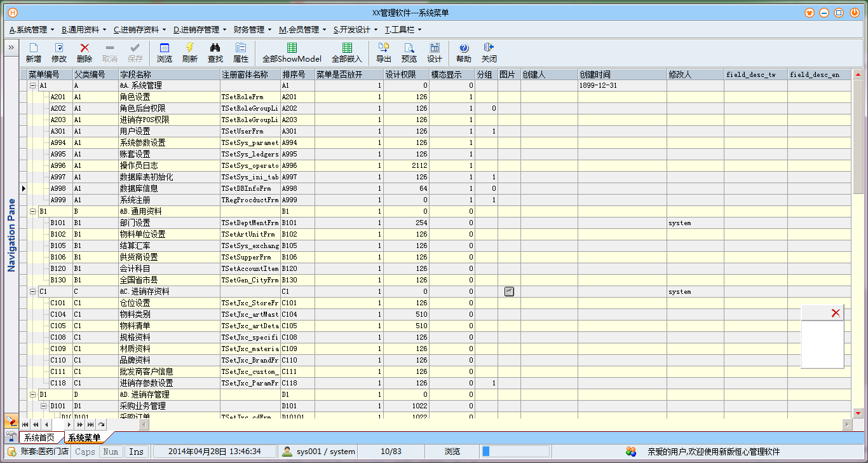Click hammer tool icon beside tabs

[x=11, y=436]
